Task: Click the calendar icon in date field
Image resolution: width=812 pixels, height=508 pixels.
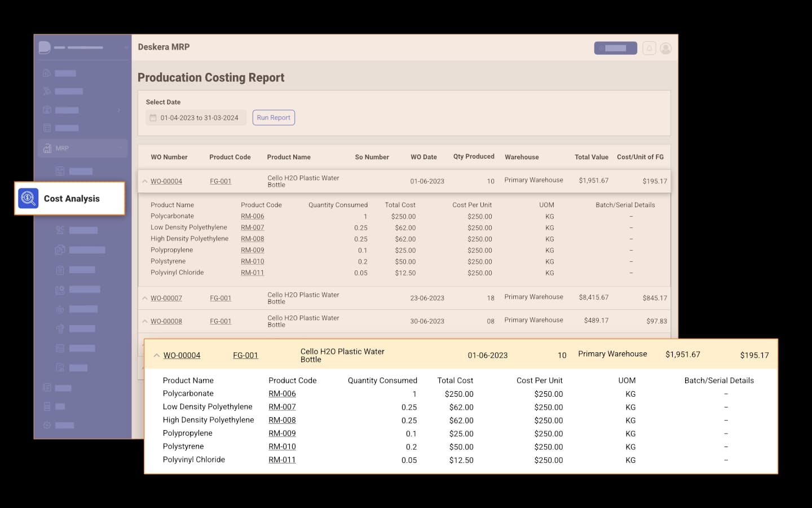Action: point(153,118)
